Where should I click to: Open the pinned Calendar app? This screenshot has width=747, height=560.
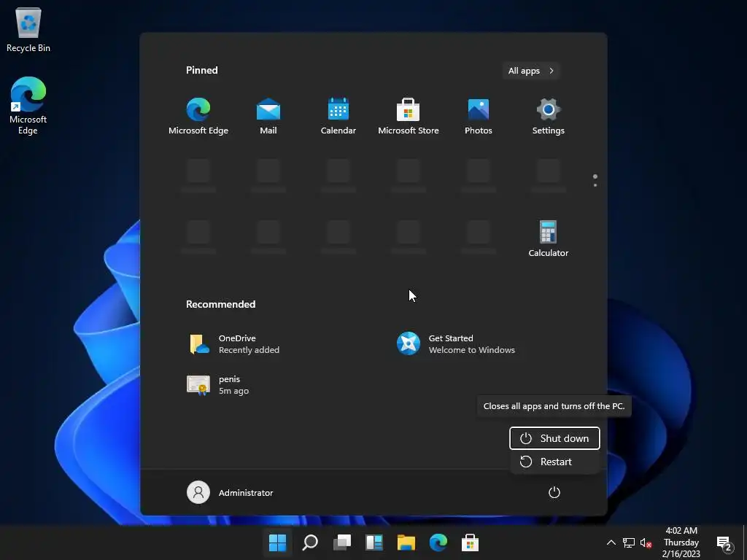338,116
